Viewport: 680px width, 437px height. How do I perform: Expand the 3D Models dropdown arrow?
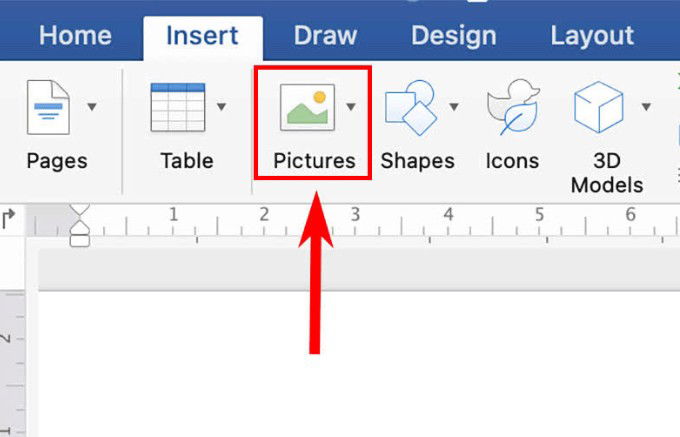click(646, 106)
